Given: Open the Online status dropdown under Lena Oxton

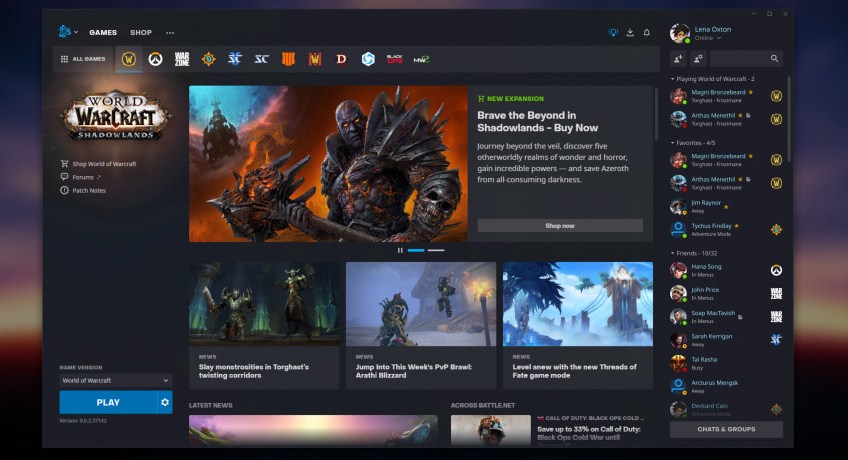Looking at the screenshot, I should click(x=708, y=38).
